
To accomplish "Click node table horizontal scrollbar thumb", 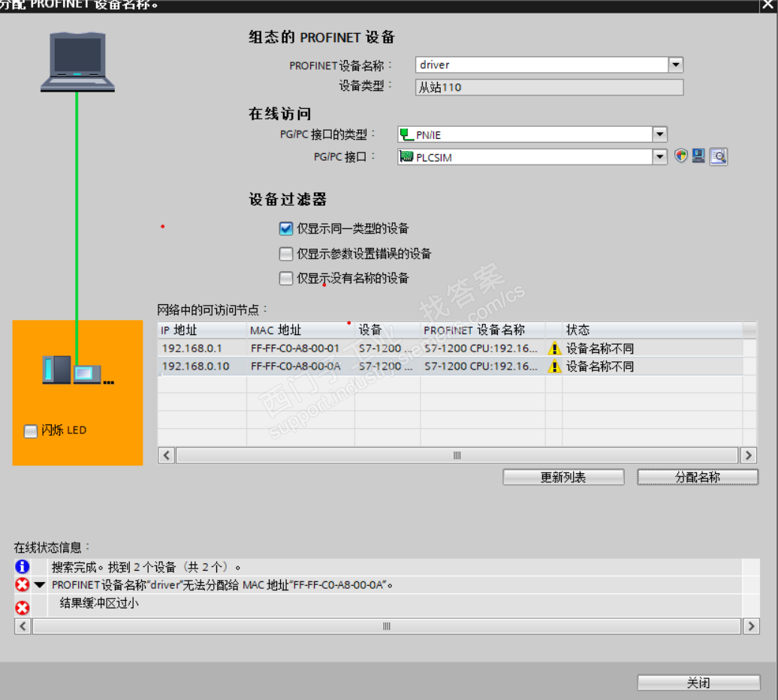I will tap(457, 455).
